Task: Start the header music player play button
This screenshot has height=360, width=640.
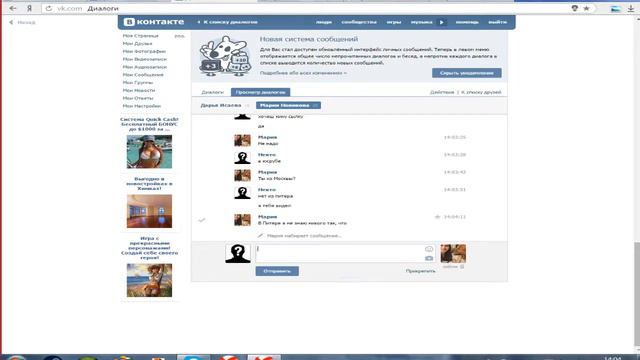Action: point(441,22)
